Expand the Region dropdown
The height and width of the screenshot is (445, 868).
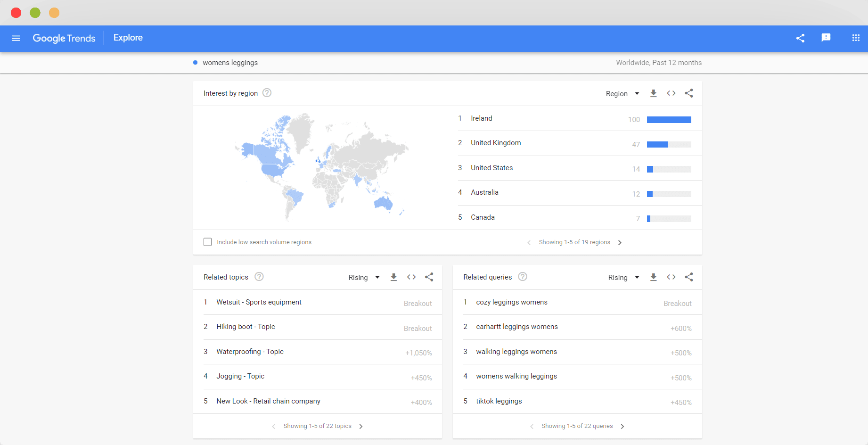(622, 93)
